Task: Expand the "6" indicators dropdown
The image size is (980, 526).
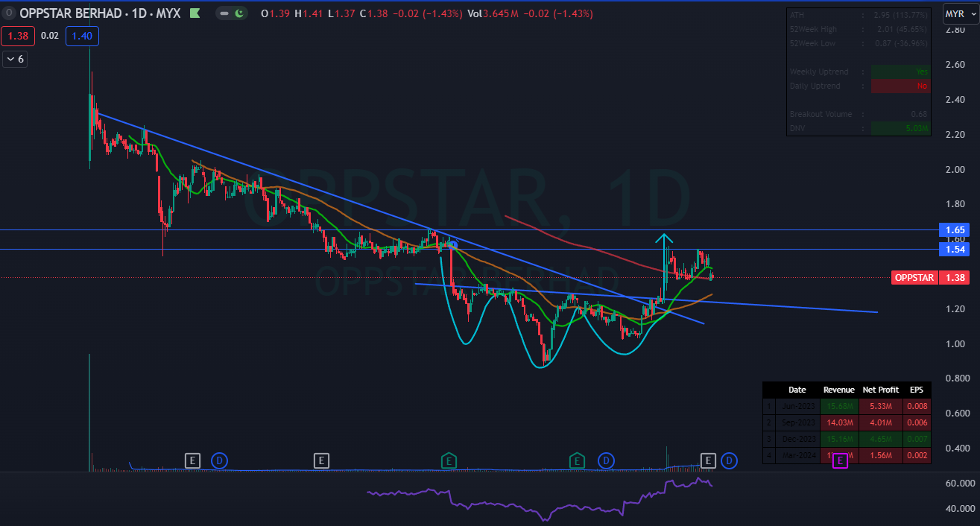Action: tap(15, 59)
